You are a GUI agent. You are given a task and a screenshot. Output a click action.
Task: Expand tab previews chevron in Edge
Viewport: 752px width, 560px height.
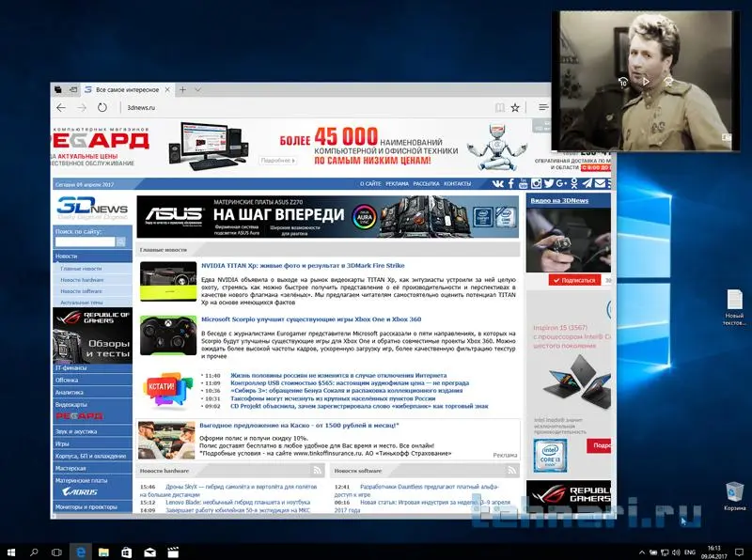click(197, 89)
